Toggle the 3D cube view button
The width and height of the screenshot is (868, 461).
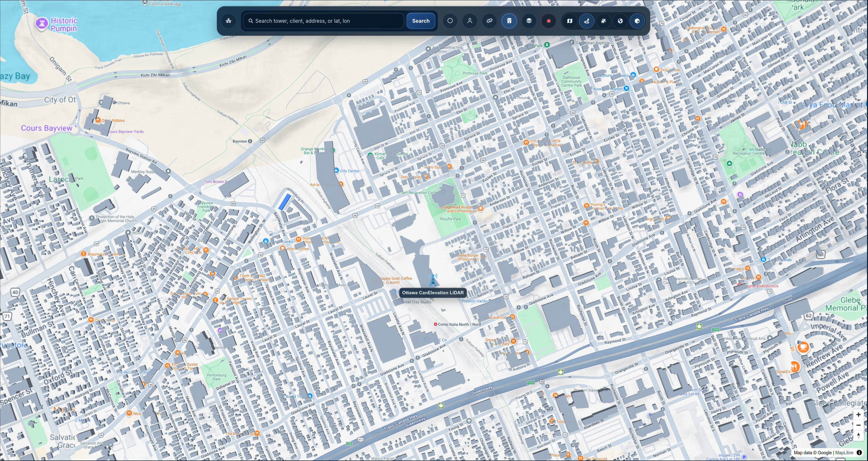[637, 21]
